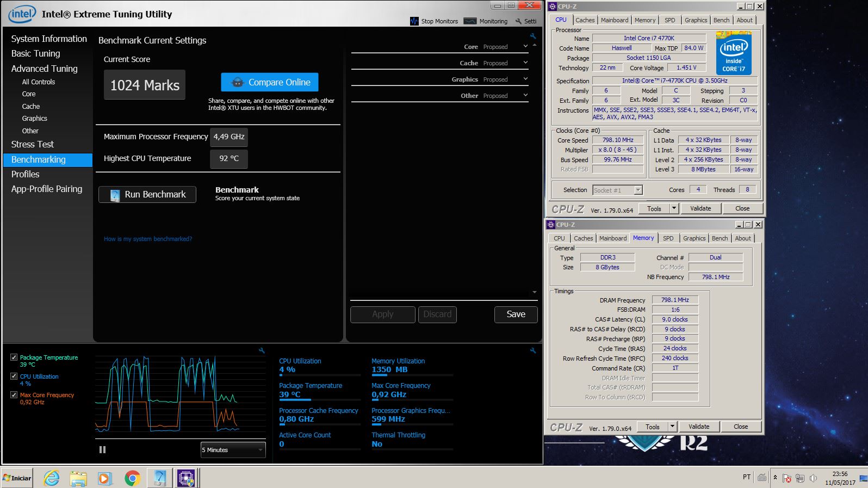This screenshot has height=488, width=868.
Task: Open Memory tab in top CPU-Z window
Action: (x=645, y=20)
